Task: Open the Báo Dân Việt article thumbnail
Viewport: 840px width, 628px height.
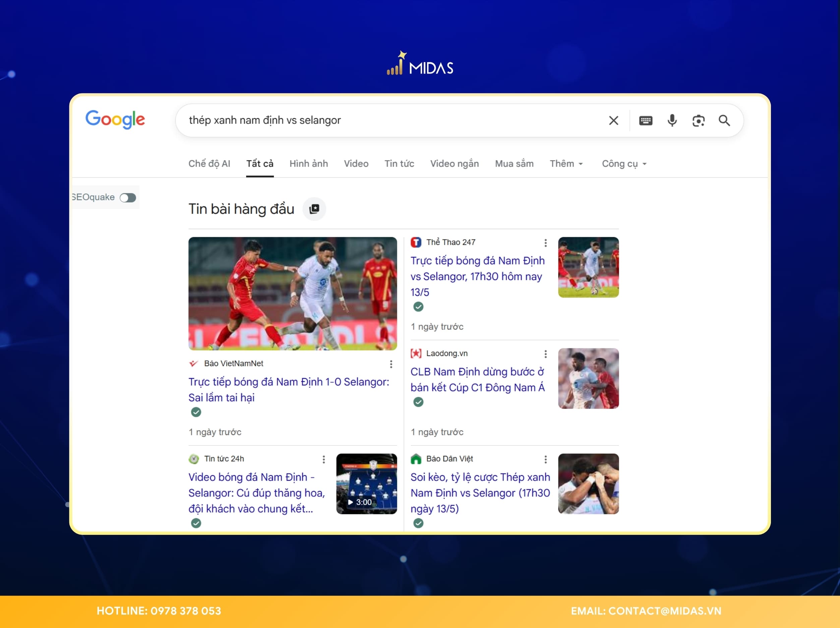Action: click(x=588, y=484)
